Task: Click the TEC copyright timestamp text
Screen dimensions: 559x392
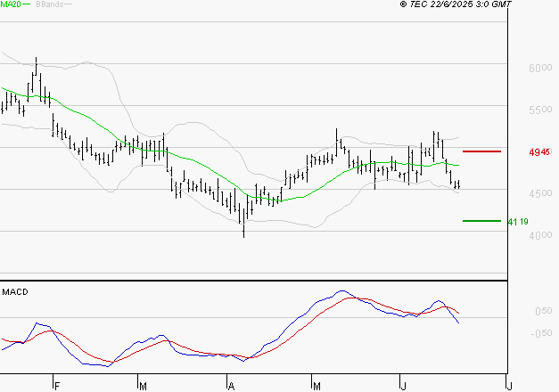Action: (456, 4)
